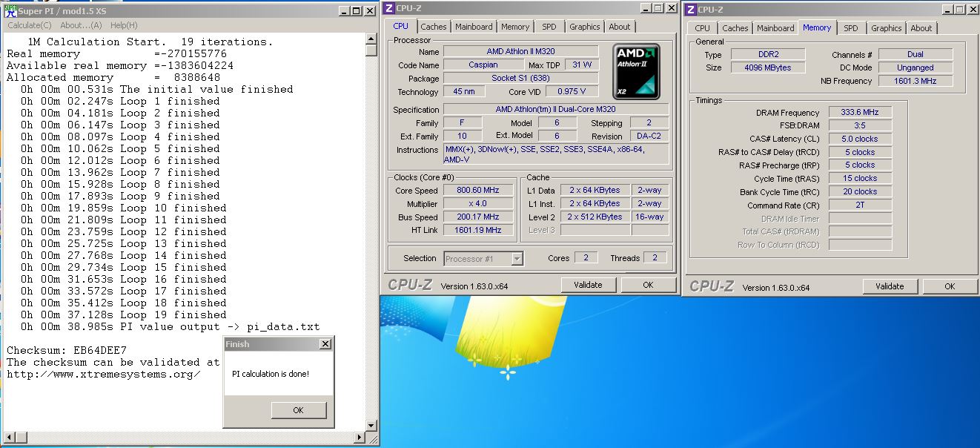Click the AMD Athlon II processor logo
Viewport: 980px width, 448px height.
pos(636,72)
